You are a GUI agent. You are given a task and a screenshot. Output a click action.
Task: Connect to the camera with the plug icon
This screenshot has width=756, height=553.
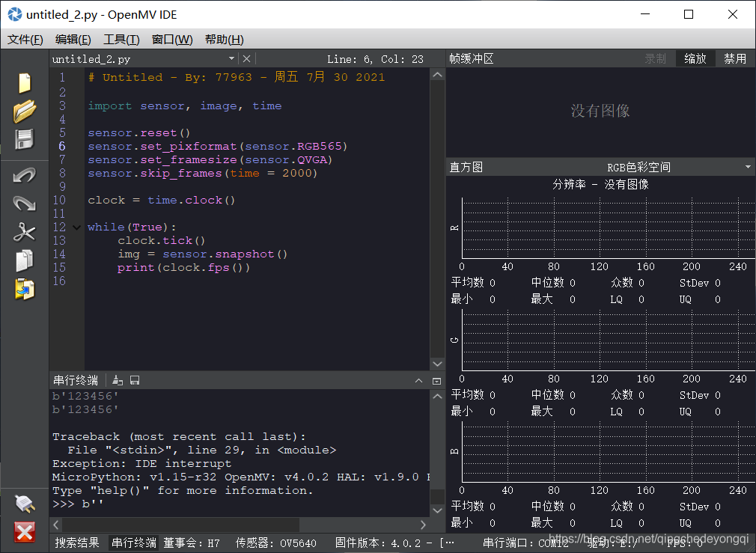click(x=24, y=504)
